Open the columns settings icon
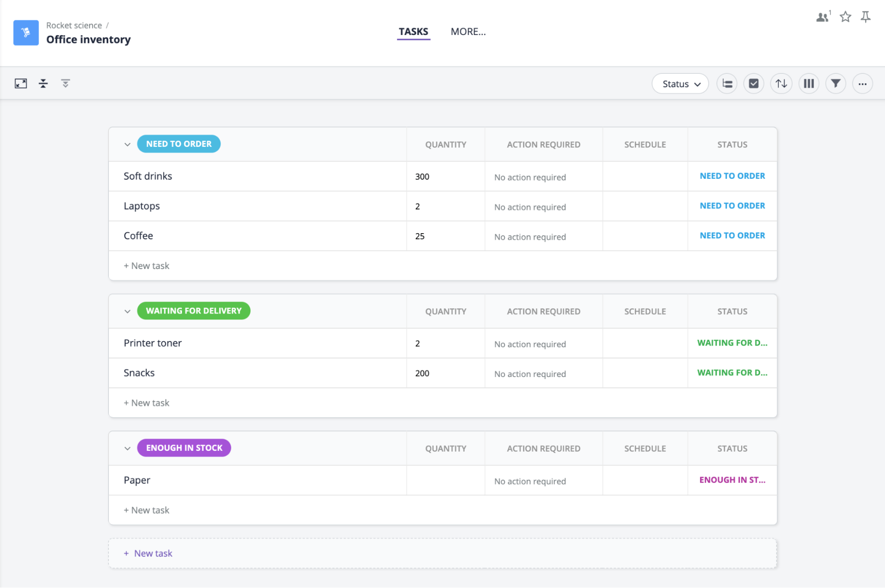Screen dimensions: 885x588 [809, 84]
